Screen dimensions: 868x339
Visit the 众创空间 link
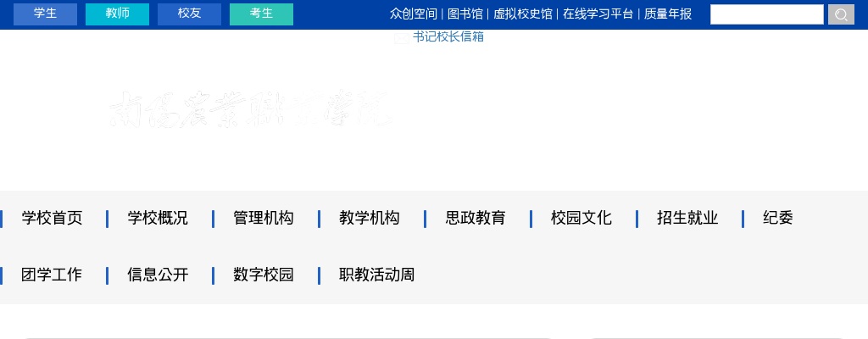pyautogui.click(x=413, y=14)
